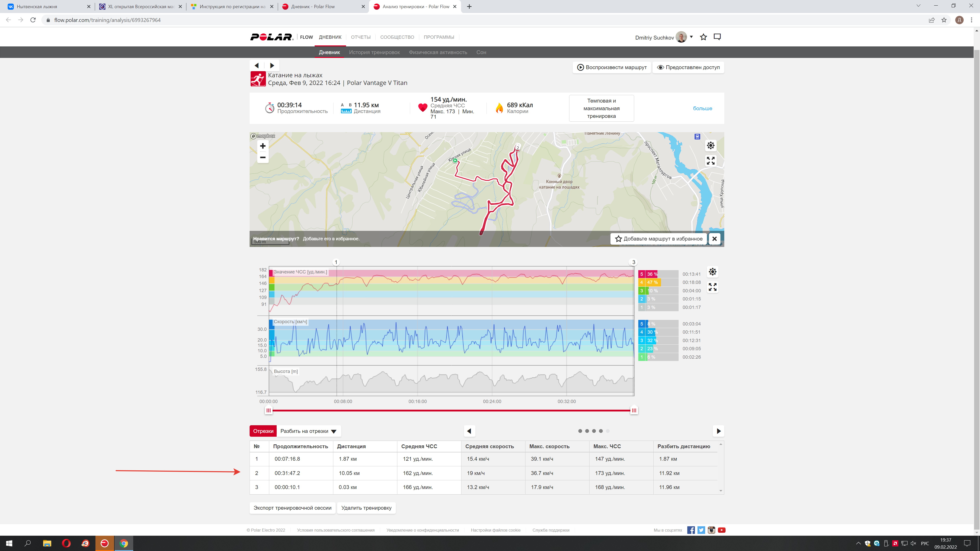Open the Dmitriy Suchkov account menu arrow
Screen dimensions: 980x551
coord(691,37)
